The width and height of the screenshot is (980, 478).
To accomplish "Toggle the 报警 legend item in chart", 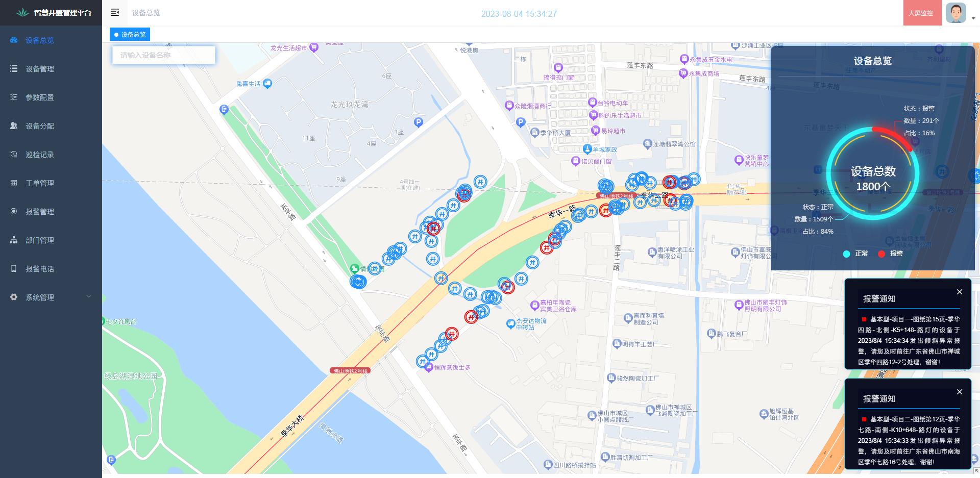I will click(890, 254).
